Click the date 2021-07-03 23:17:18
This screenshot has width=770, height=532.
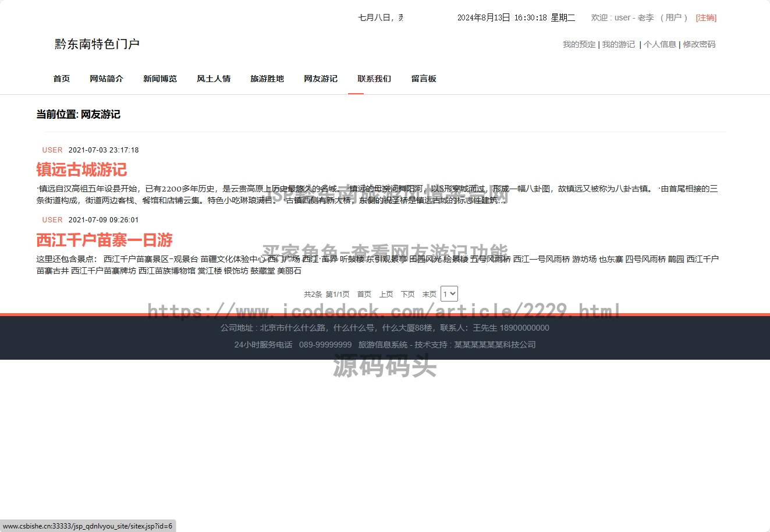(104, 150)
